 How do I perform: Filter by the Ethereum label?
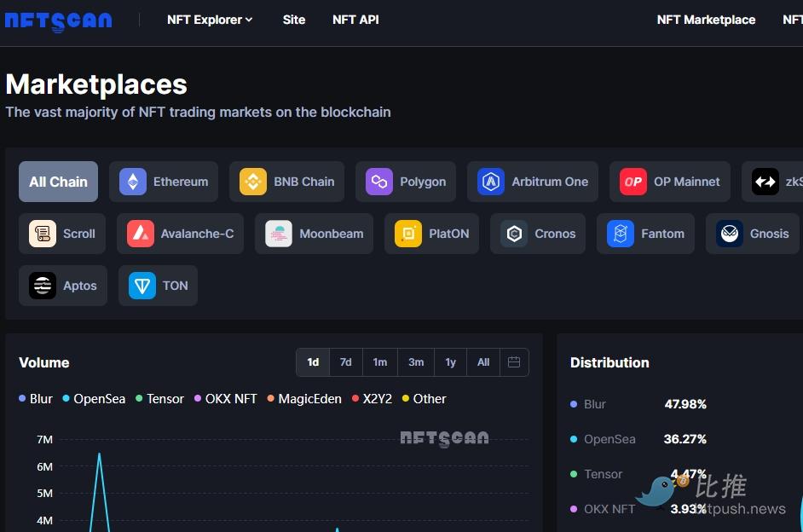181,182
